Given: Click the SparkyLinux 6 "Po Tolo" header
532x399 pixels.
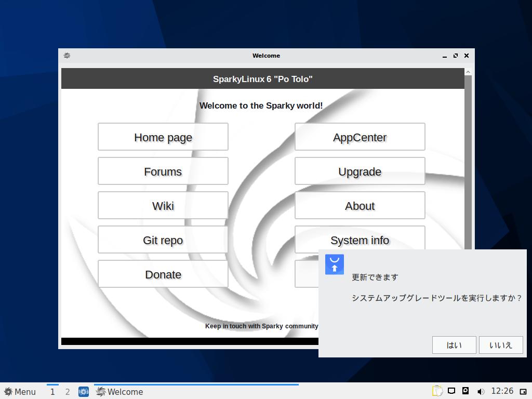Looking at the screenshot, I should (262, 79).
